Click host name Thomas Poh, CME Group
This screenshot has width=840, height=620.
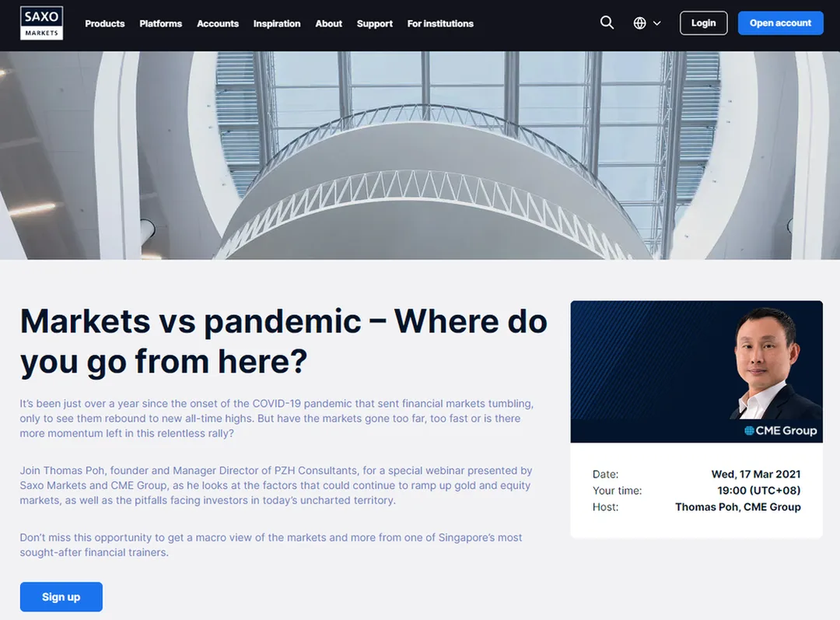pos(737,507)
